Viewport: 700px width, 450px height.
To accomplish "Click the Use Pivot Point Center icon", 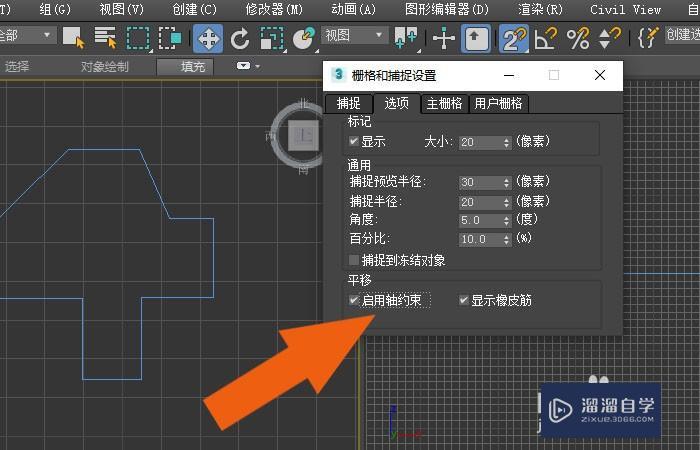I will 406,38.
